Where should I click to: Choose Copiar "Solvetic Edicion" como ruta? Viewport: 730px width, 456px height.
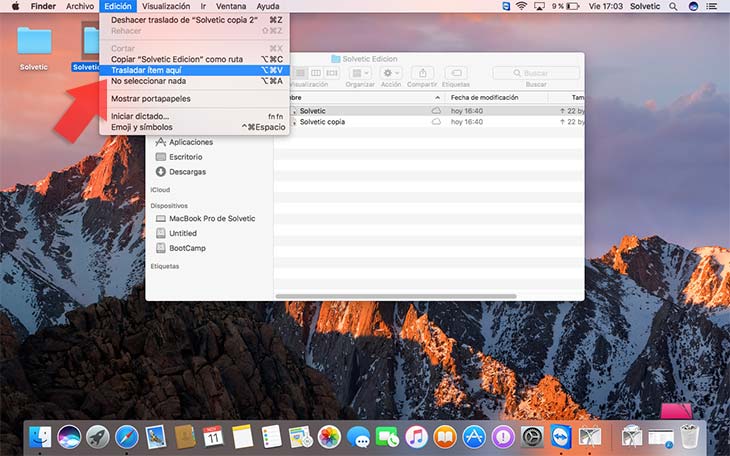point(195,59)
